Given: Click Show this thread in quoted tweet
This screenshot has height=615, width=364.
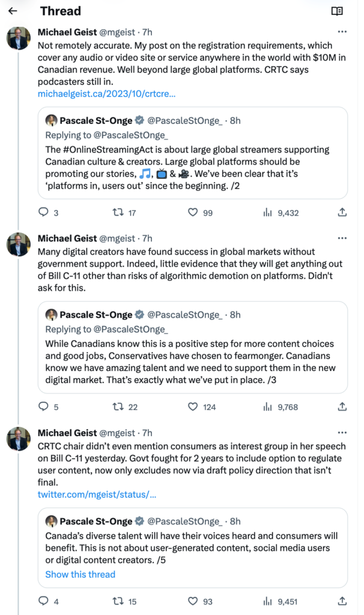Looking at the screenshot, I should tap(80, 574).
